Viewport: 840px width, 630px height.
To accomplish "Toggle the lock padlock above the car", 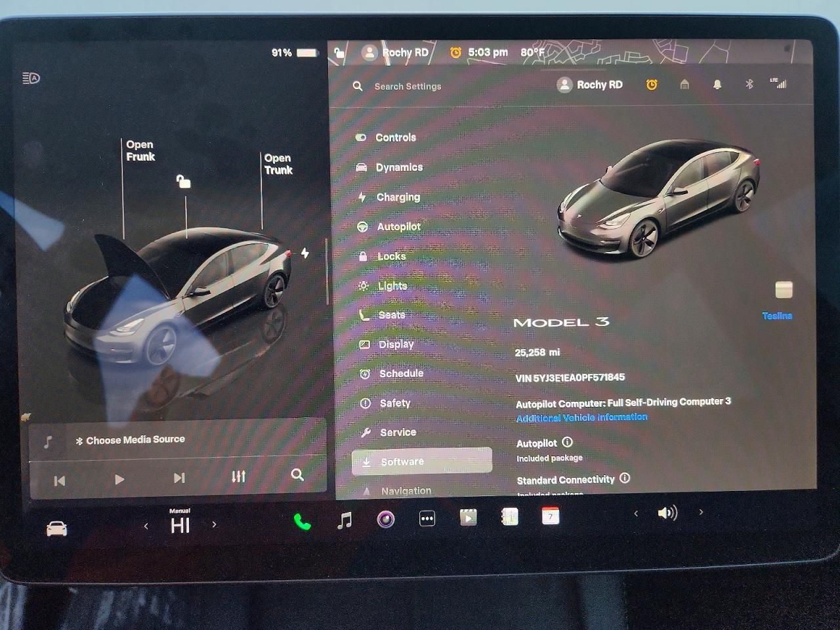I will tap(182, 182).
